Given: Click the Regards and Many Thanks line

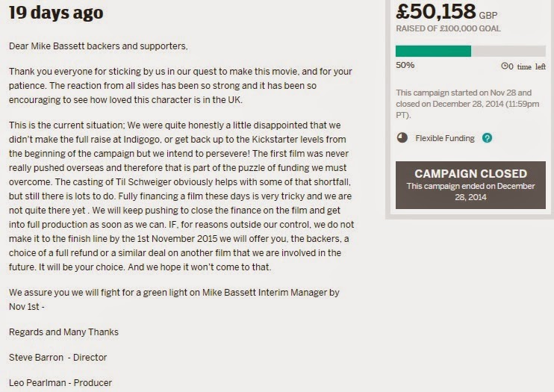Looking at the screenshot, I should point(63,332).
